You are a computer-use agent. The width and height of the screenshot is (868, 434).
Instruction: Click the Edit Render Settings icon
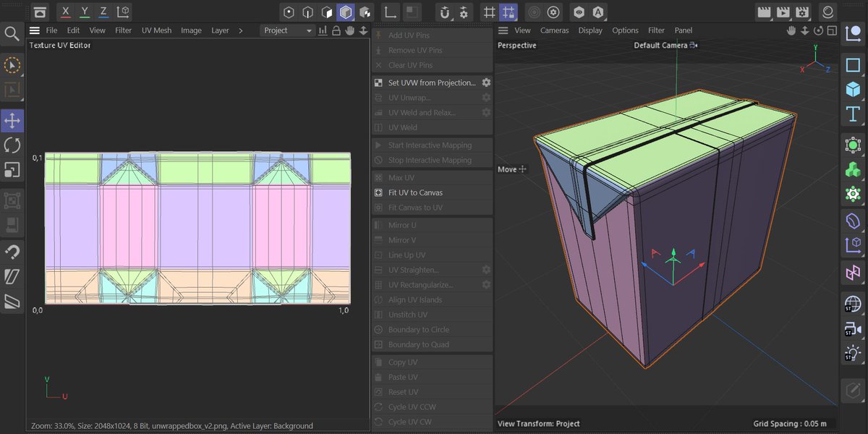[804, 12]
